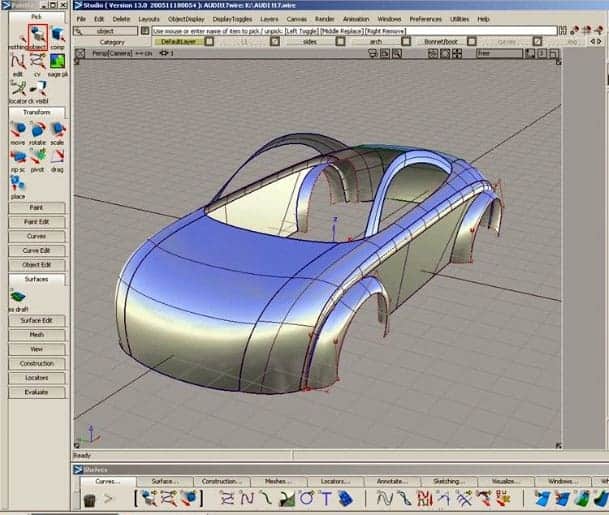Click the shelf trash can icon
Viewport: 609px width, 515px height.
90,499
